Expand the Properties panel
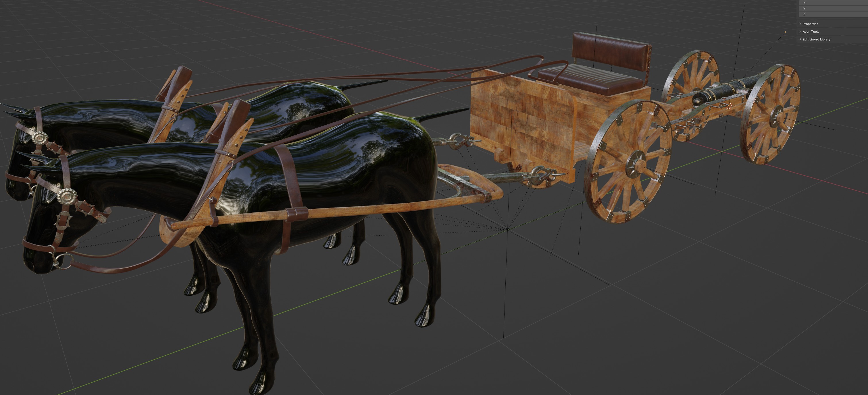Viewport: 868px width, 395px height. pos(810,24)
